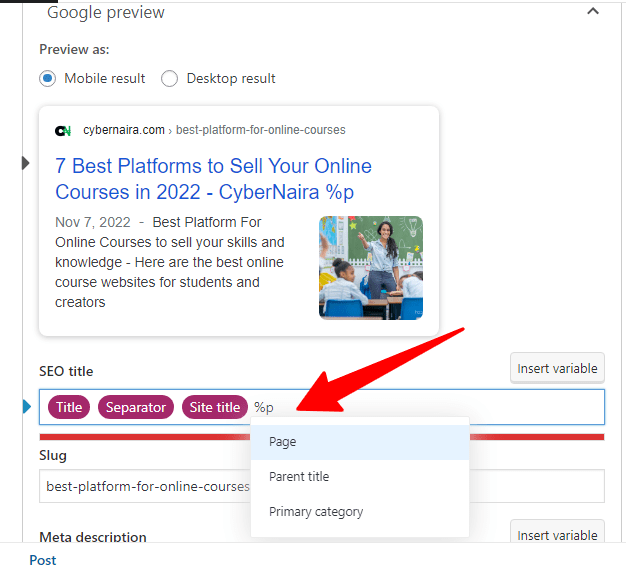Click the 'Meta description' label
The height and width of the screenshot is (577, 626).
(x=93, y=536)
